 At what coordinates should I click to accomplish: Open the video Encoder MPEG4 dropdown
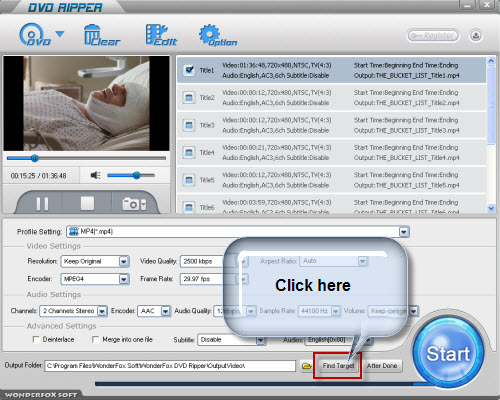tap(124, 279)
